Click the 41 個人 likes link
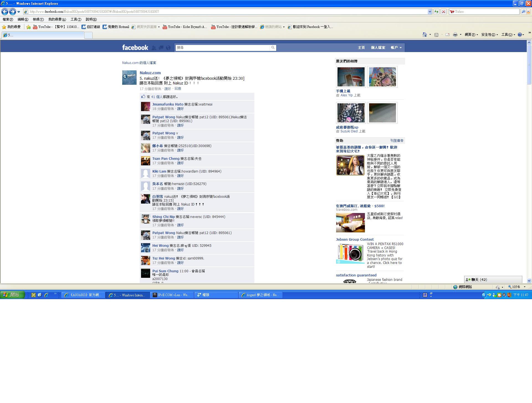The image size is (532, 403). [x=157, y=97]
